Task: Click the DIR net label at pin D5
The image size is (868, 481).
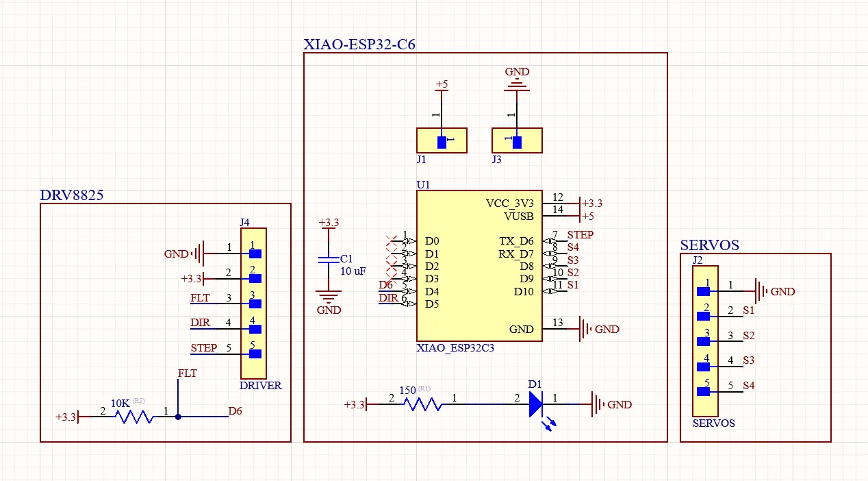Action: point(388,298)
